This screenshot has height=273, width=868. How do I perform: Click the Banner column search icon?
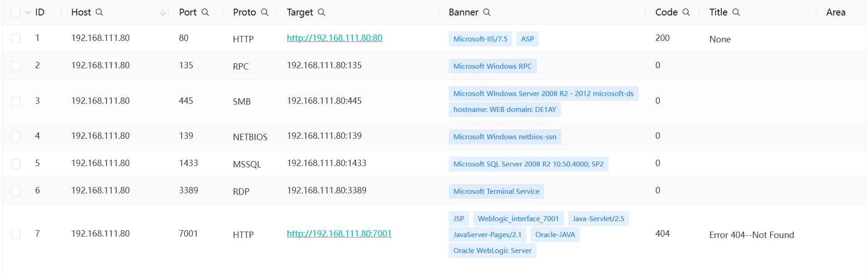(x=487, y=12)
